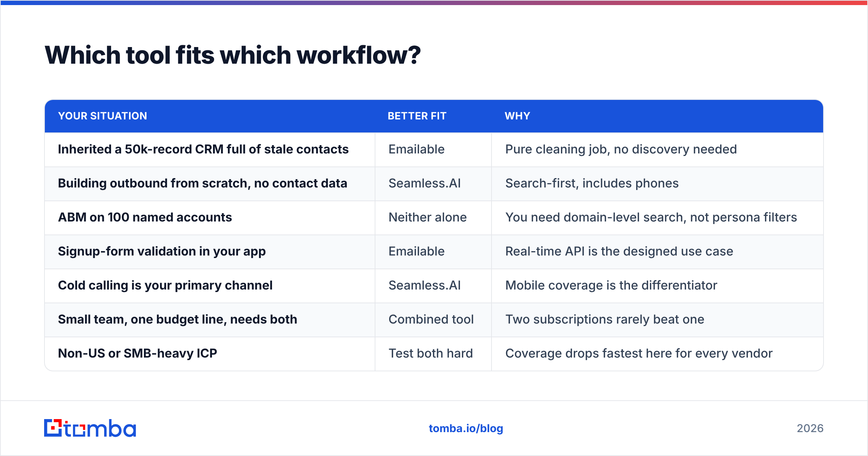The width and height of the screenshot is (868, 456).
Task: Click the 'BETTER FIT' column header
Action: pos(417,116)
